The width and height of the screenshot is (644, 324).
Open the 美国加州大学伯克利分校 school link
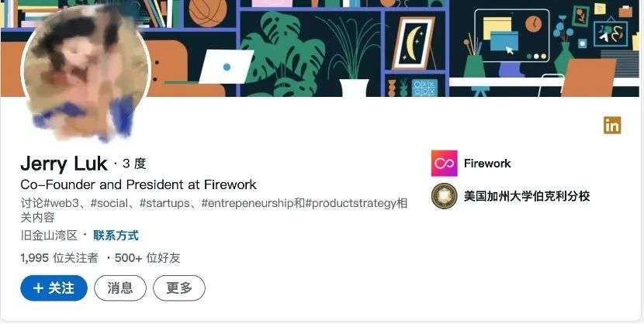click(527, 196)
